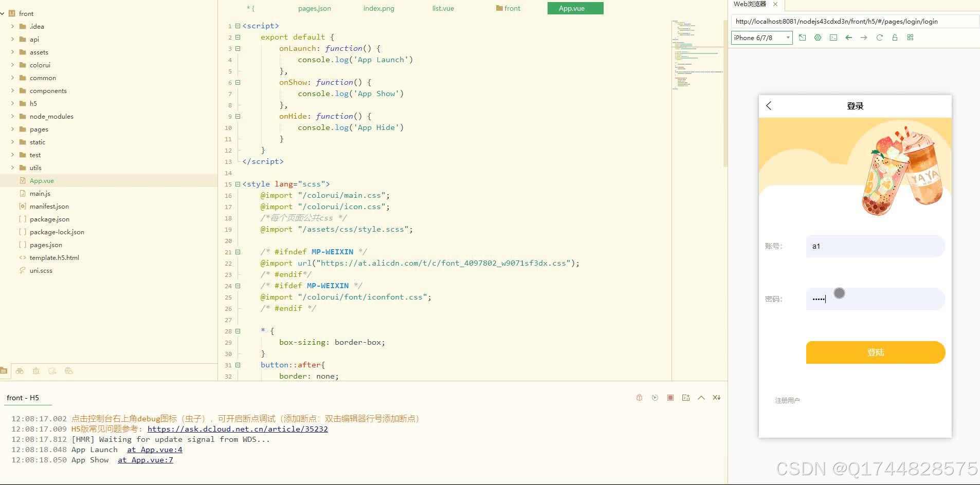Tap the back arrow on the login page

pyautogui.click(x=769, y=106)
